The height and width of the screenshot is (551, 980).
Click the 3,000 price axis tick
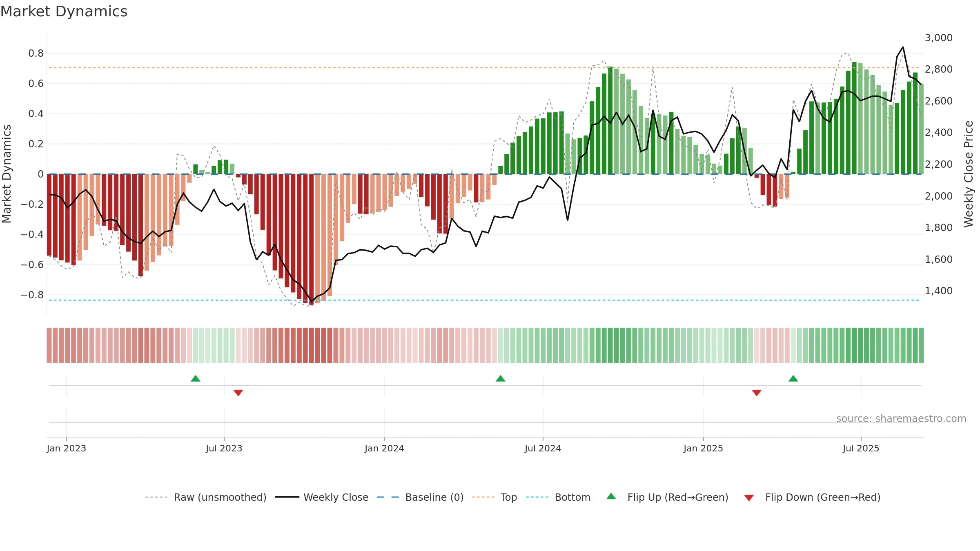pyautogui.click(x=939, y=38)
